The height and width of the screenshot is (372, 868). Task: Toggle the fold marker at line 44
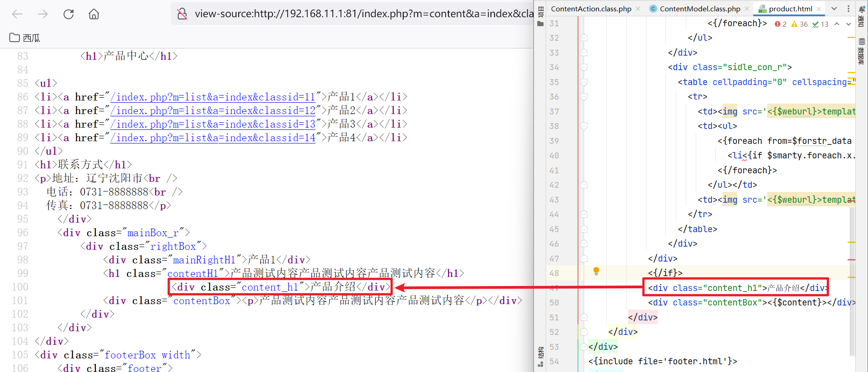[584, 215]
